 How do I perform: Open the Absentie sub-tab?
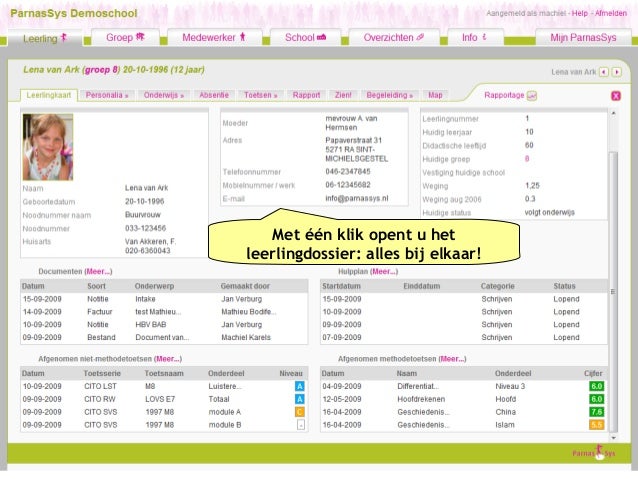(x=214, y=95)
